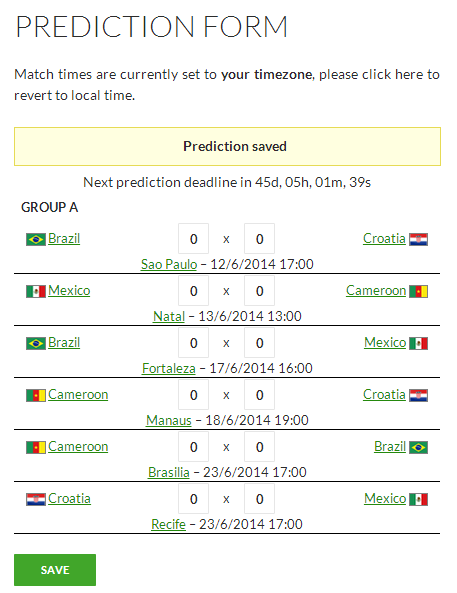Viewport: 457px width, 593px height.
Task: Click the Brazil flag in the Brasilia match
Action: click(418, 447)
